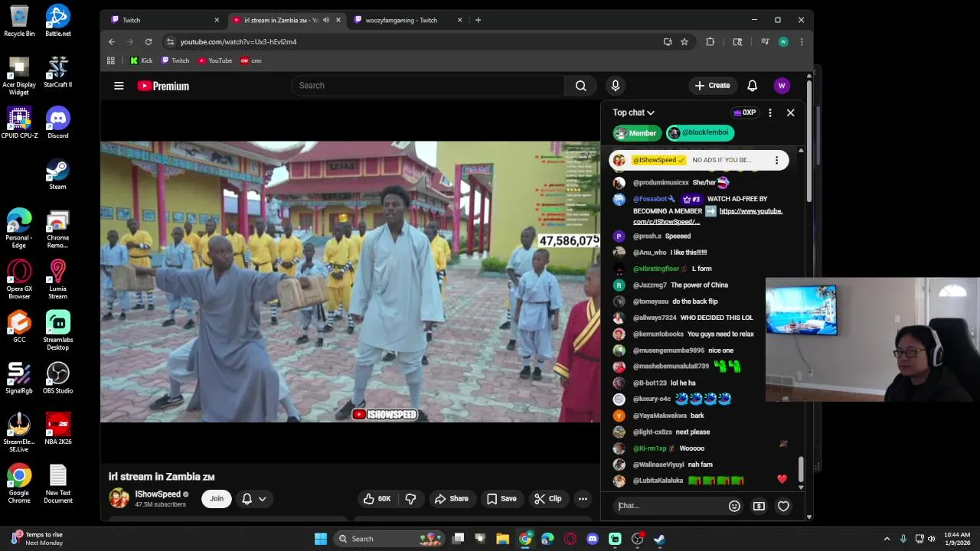Open the Twitch bookmark
The image size is (980, 551).
175,60
